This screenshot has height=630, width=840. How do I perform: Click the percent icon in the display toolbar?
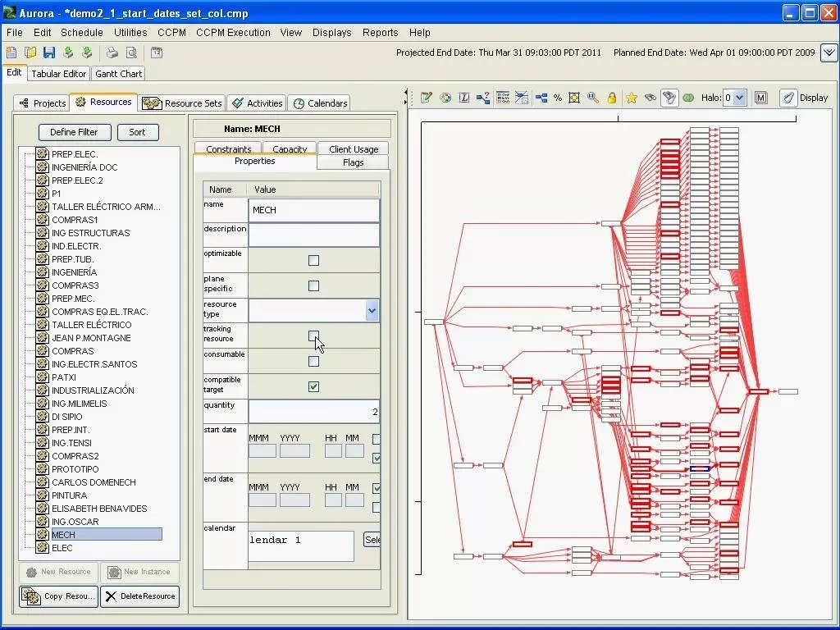(x=556, y=97)
